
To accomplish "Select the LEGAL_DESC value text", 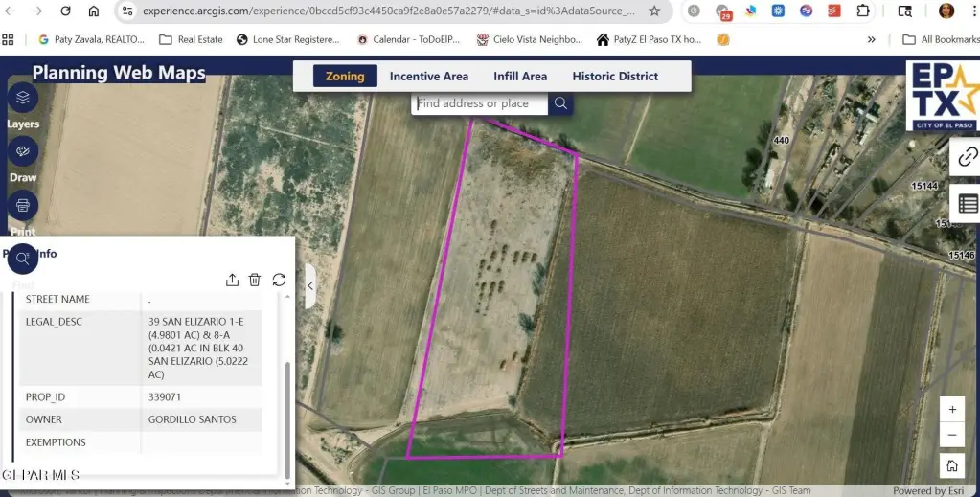I will 197,348.
